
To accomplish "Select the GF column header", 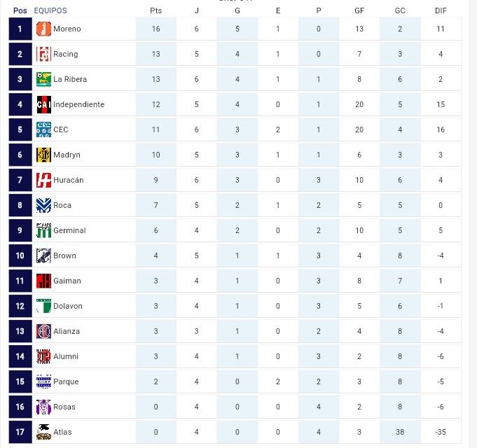I will pyautogui.click(x=359, y=10).
